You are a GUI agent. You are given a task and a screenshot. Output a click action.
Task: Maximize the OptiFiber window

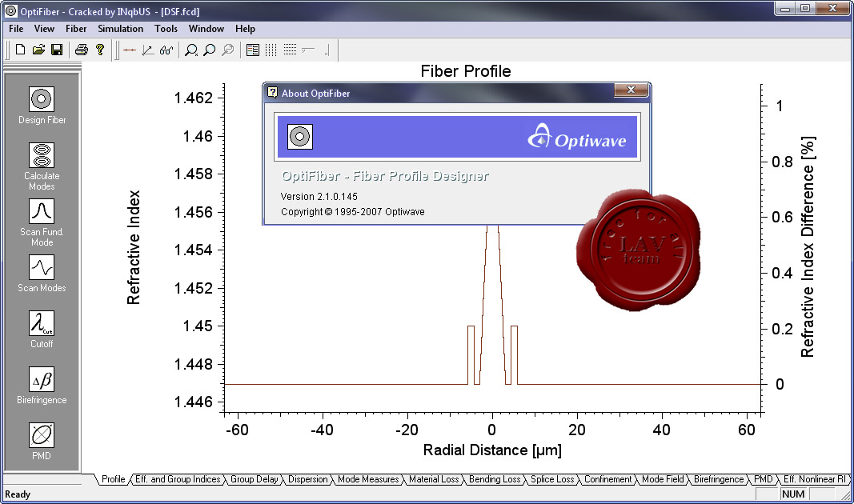805,9
